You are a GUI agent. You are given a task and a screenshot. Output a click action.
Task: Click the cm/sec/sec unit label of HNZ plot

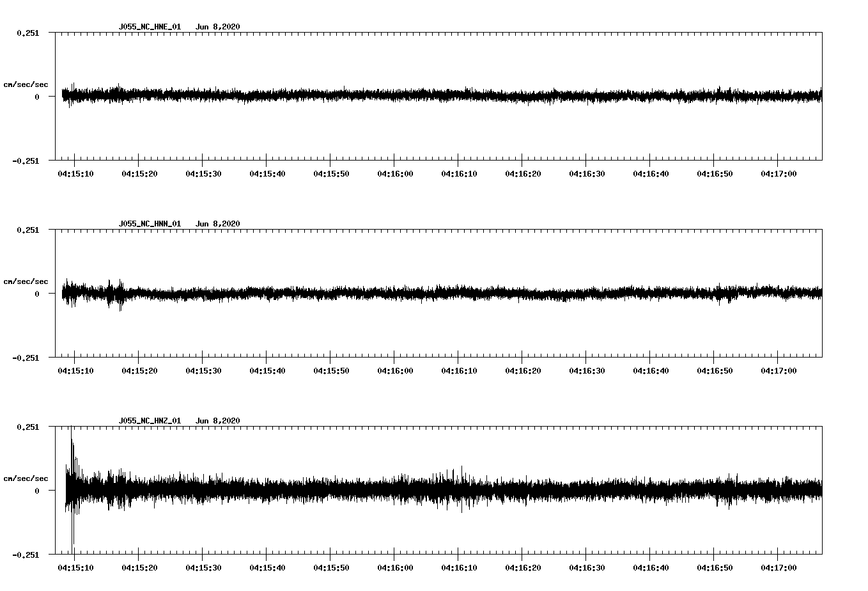[x=26, y=478]
